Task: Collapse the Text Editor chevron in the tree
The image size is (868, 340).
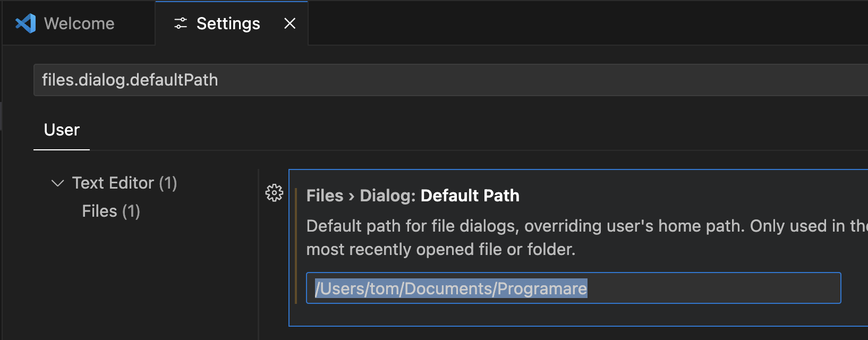Action: pos(57,183)
